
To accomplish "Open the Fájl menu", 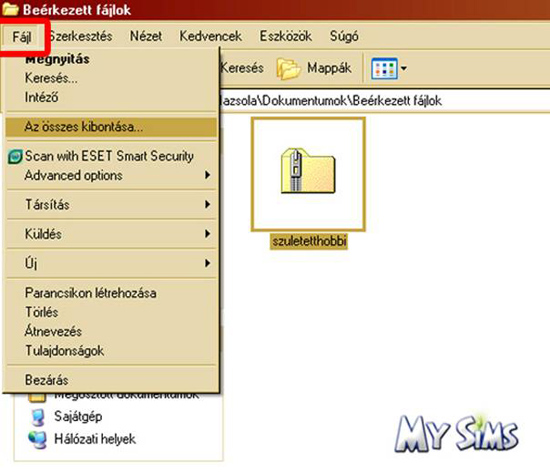I will coord(22,37).
